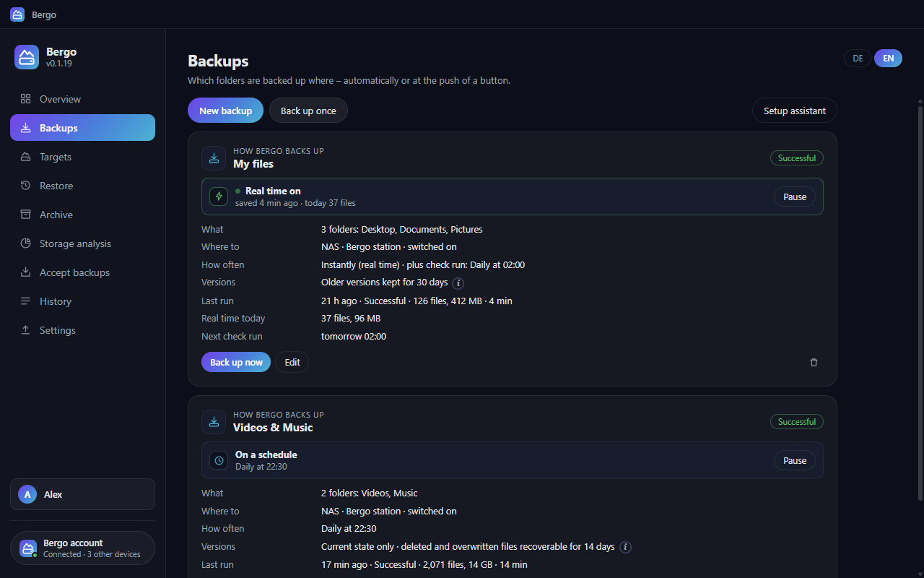Click the Overview grid icon

25,99
